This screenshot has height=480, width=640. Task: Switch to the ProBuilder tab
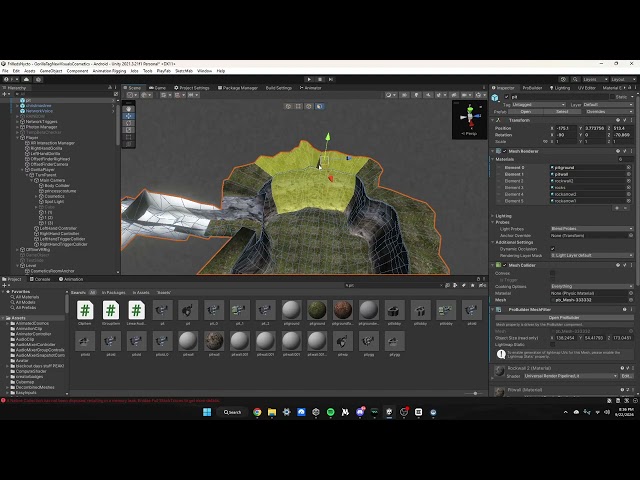(x=532, y=88)
